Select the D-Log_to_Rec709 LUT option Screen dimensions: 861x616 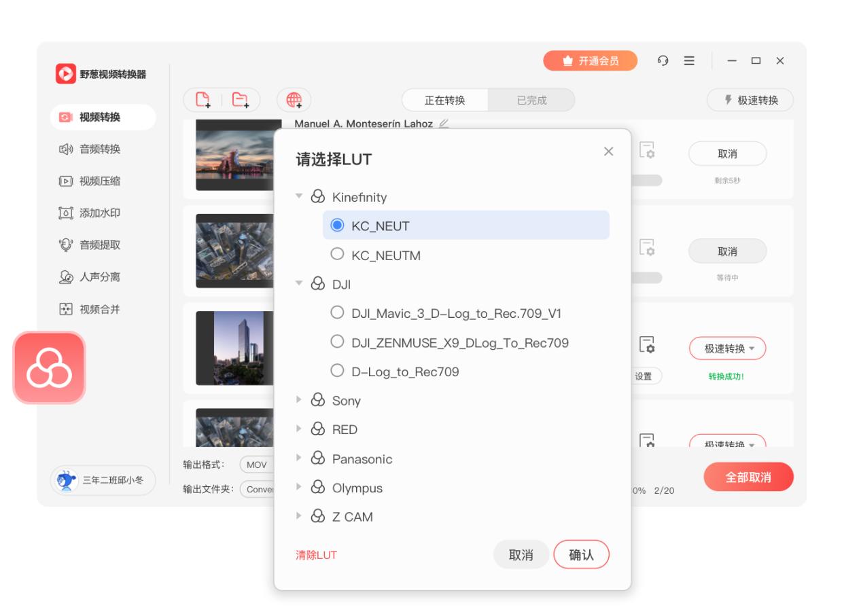click(x=338, y=371)
